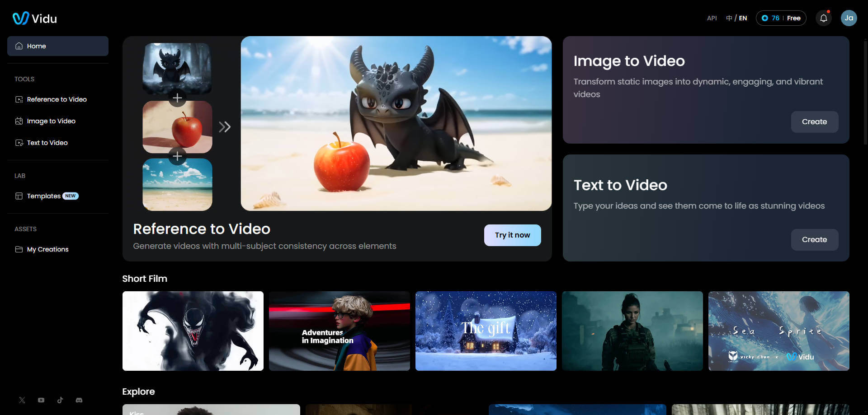Open My Creations under ASSETS
Image resolution: width=868 pixels, height=415 pixels.
(58, 249)
